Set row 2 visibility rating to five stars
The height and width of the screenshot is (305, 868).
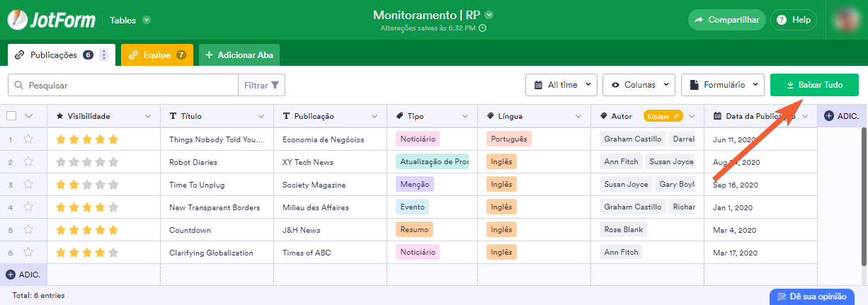[113, 162]
